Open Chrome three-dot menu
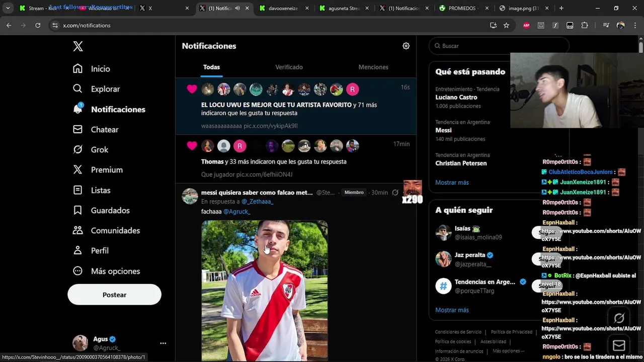 click(635, 25)
